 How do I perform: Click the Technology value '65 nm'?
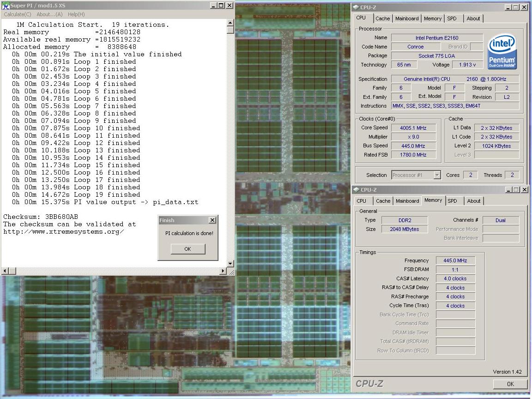pos(404,65)
